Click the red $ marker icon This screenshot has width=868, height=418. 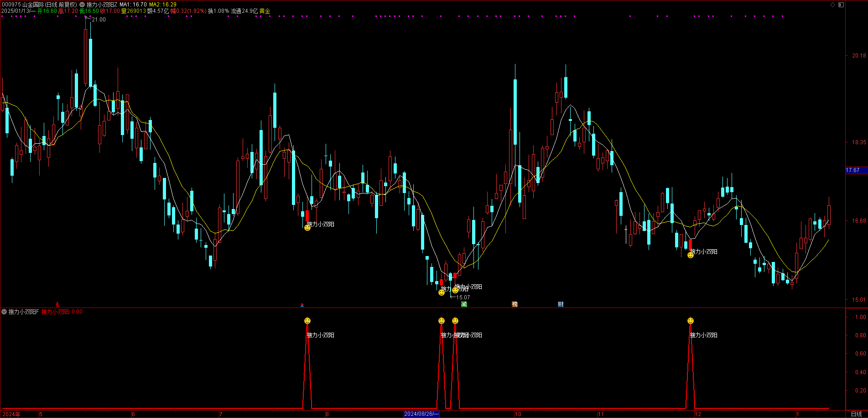[57, 304]
